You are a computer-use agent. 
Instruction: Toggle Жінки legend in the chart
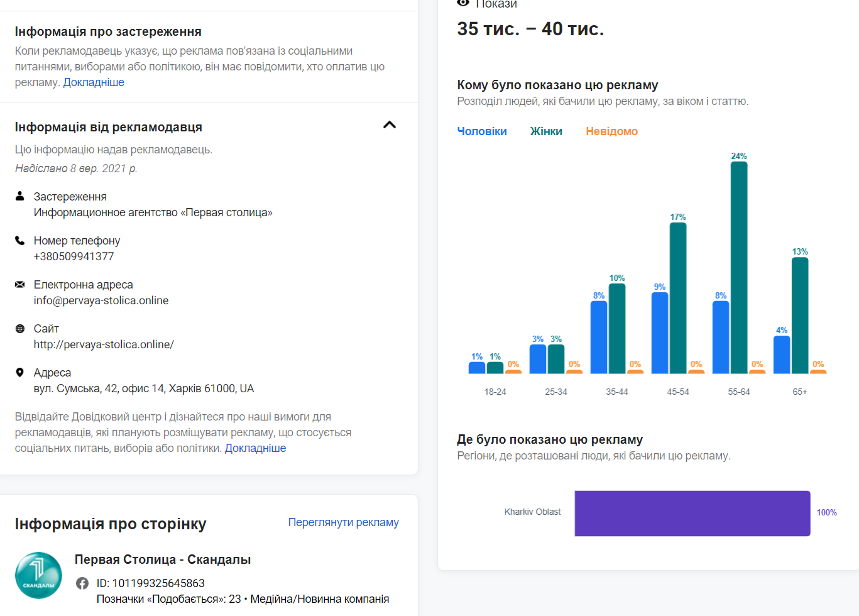(545, 131)
